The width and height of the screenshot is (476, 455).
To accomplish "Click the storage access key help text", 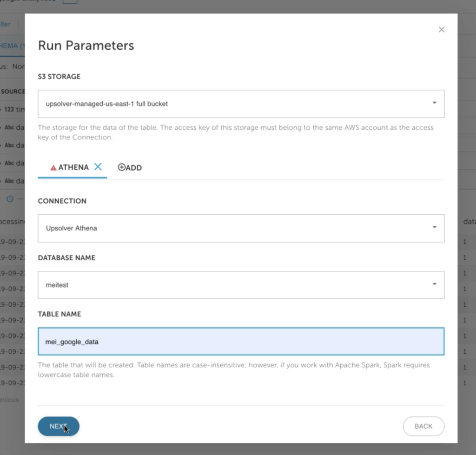I will click(x=236, y=132).
